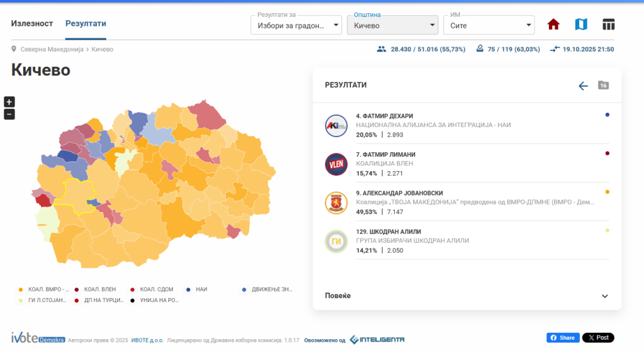The image size is (644, 353).
Task: Click the VLEN coalition logo
Action: pos(336,164)
